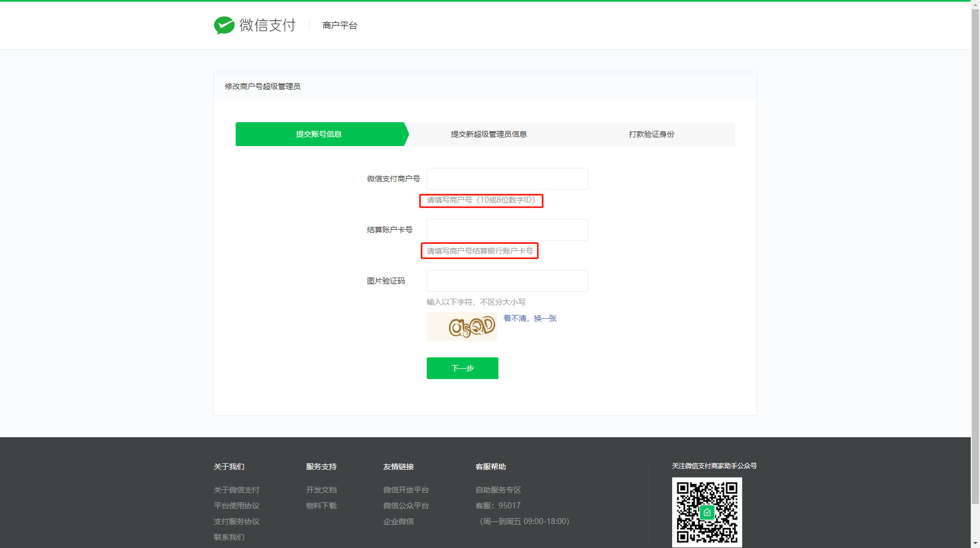
Task: Click the 客服帮助 footer heading
Action: 491,467
